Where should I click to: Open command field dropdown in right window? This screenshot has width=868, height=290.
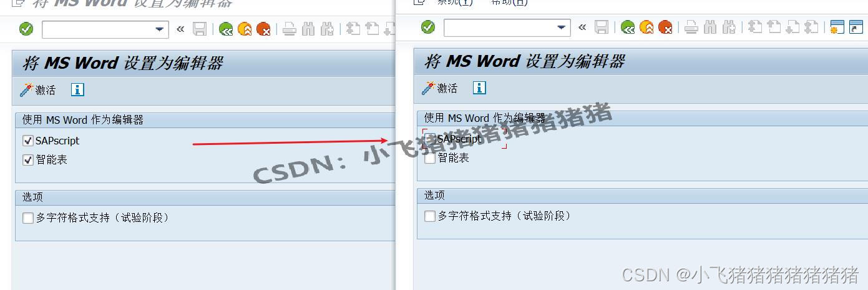(563, 27)
